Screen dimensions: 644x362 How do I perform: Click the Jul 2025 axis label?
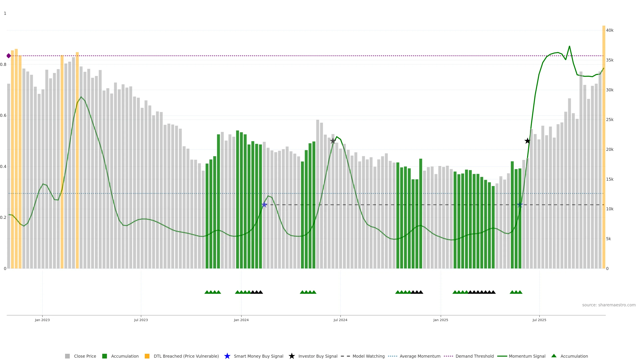(x=539, y=320)
